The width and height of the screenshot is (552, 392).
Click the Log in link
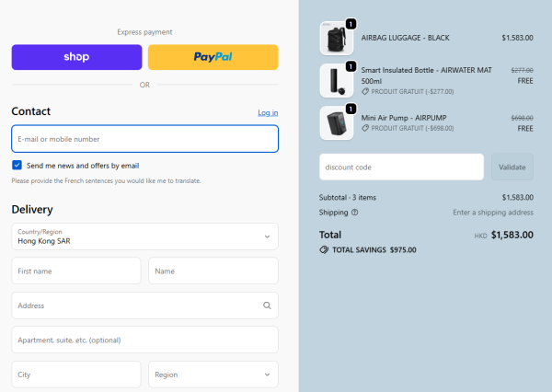pos(268,113)
